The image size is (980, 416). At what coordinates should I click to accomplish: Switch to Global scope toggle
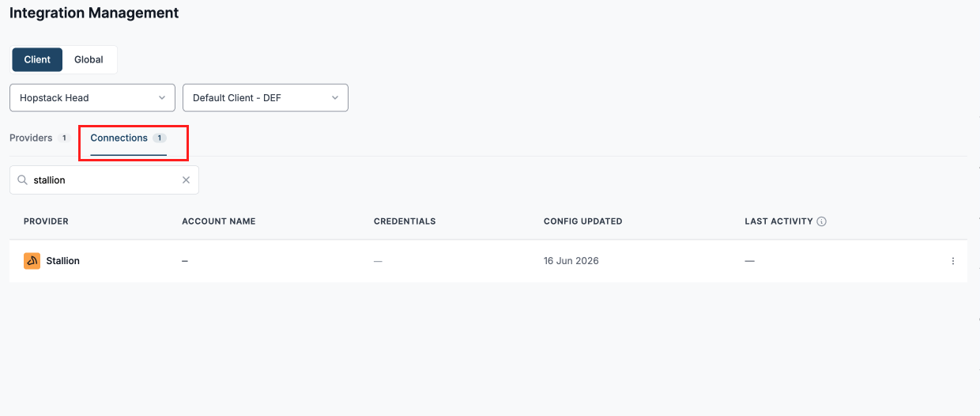pyautogui.click(x=89, y=59)
